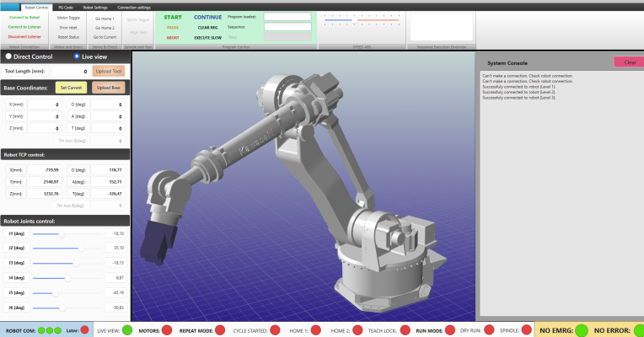Click Go Home 1

105,19
